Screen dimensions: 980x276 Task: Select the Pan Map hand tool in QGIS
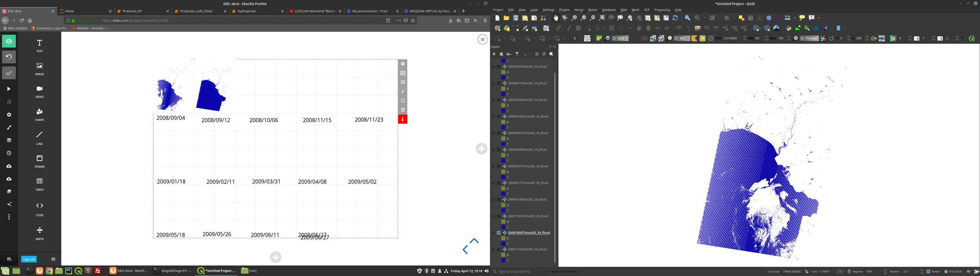(x=555, y=18)
